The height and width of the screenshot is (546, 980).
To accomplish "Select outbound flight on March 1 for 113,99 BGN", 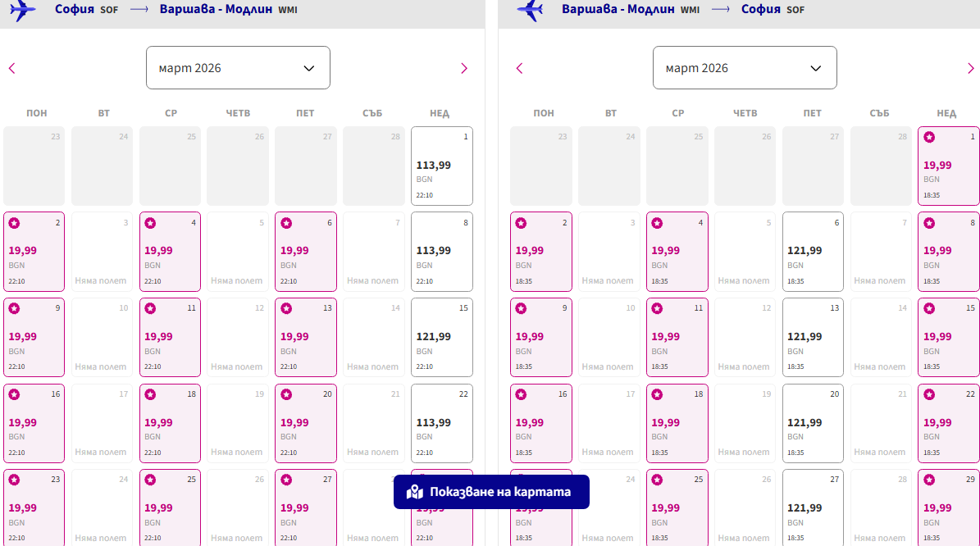I will pos(442,166).
